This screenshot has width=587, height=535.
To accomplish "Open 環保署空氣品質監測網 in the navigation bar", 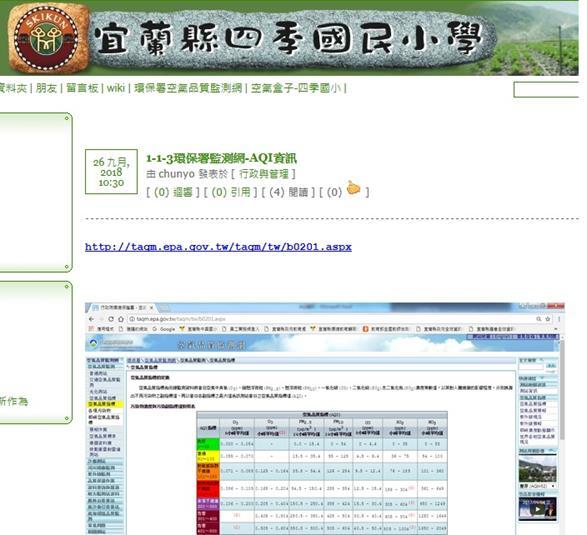I will tap(188, 88).
